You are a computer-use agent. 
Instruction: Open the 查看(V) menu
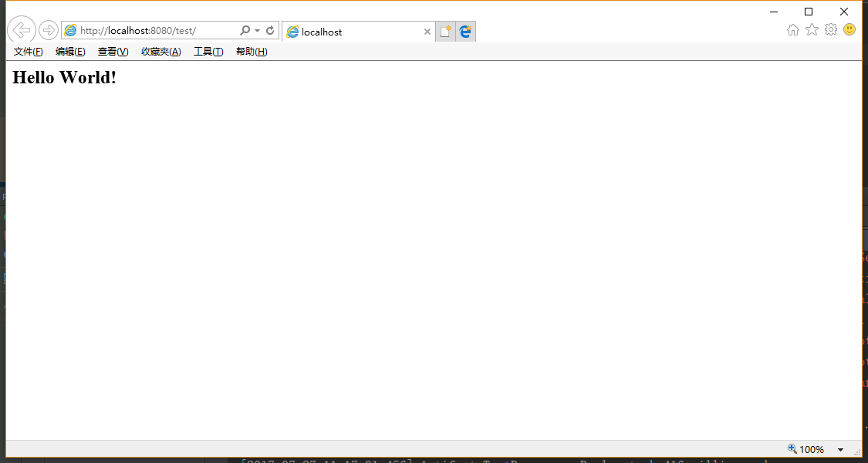point(113,52)
